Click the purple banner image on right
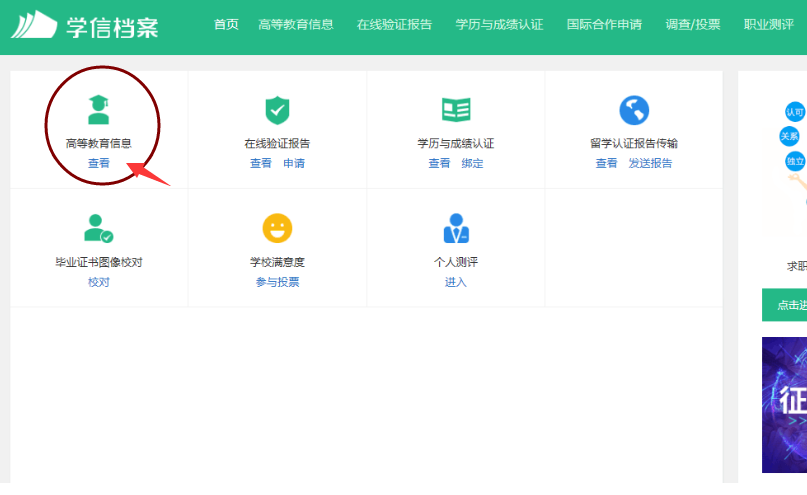This screenshot has height=495, width=807. pos(784,404)
